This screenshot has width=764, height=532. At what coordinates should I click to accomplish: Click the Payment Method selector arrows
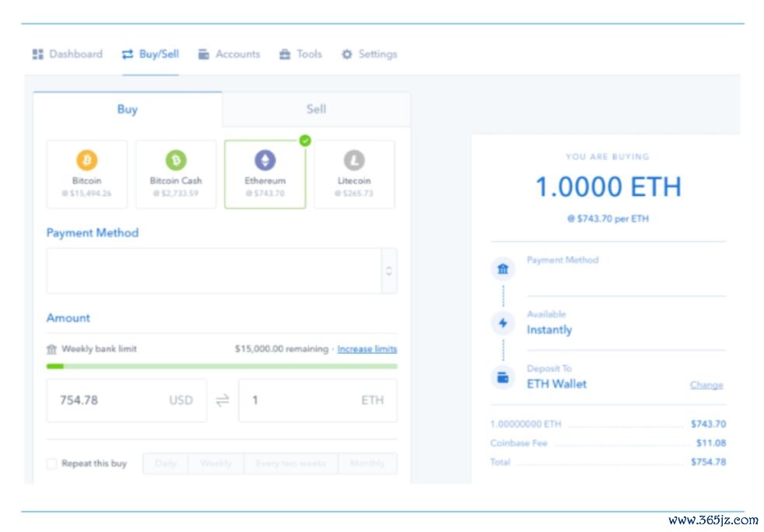coord(389,271)
